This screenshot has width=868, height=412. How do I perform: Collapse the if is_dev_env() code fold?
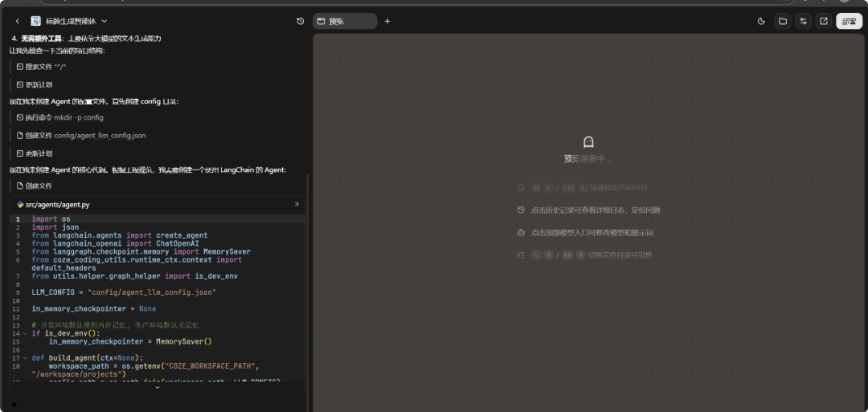[x=25, y=333]
